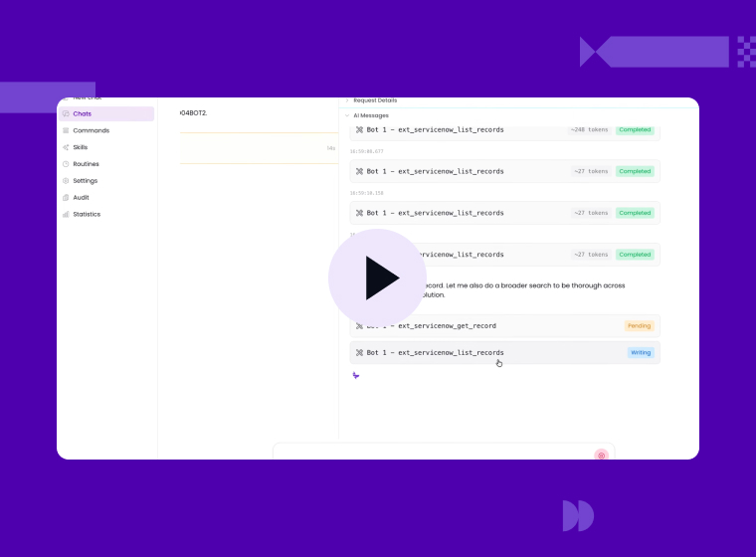This screenshot has width=756, height=557.
Task: Click the ~248 tokens label
Action: 589,129
